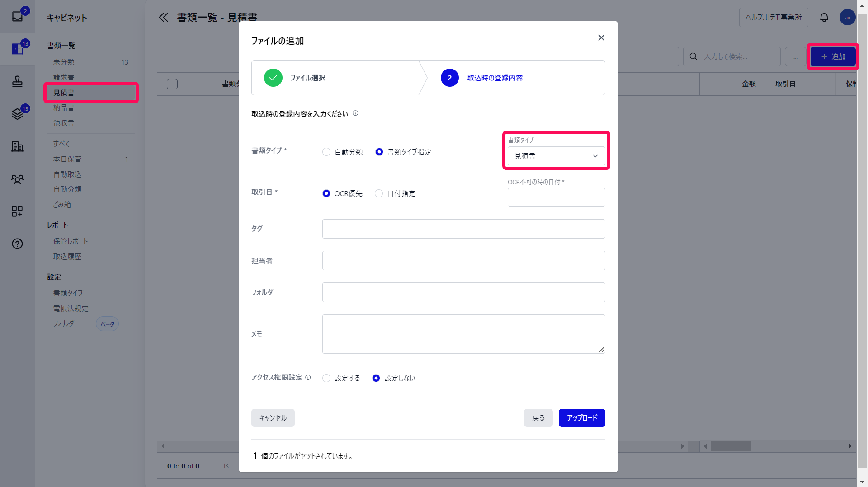This screenshot has width=868, height=487.
Task: Click down arrow of page scrollbar
Action: 862,482
